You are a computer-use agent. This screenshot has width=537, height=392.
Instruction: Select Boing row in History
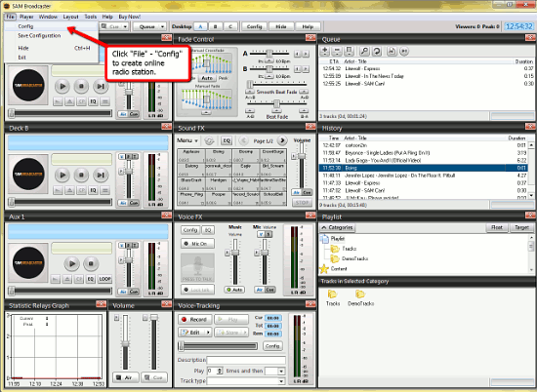[424, 168]
